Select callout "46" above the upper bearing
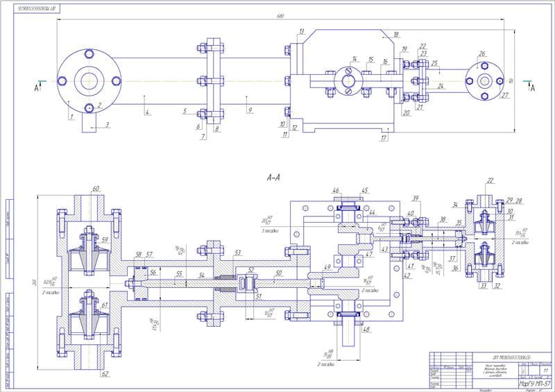This screenshot has height=392, width=555. (x=336, y=191)
